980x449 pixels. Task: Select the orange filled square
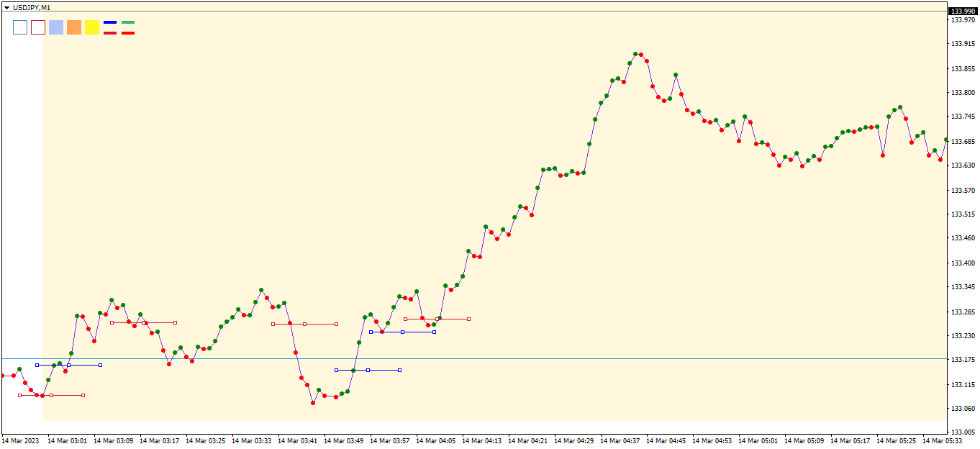coord(74,27)
